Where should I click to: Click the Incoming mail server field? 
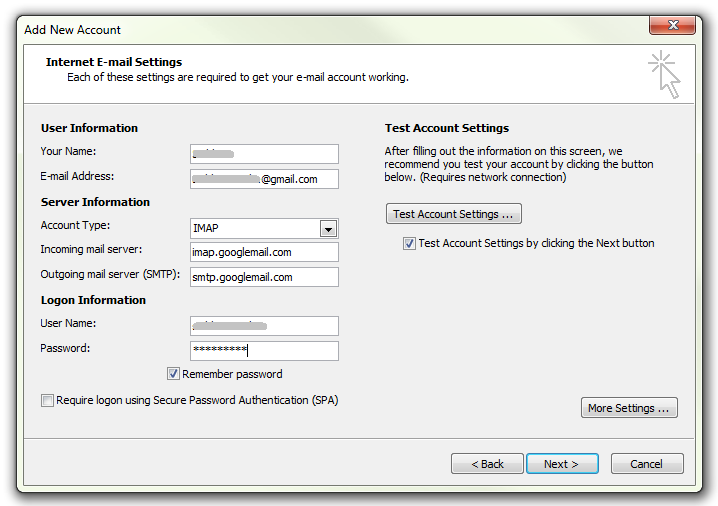click(264, 252)
